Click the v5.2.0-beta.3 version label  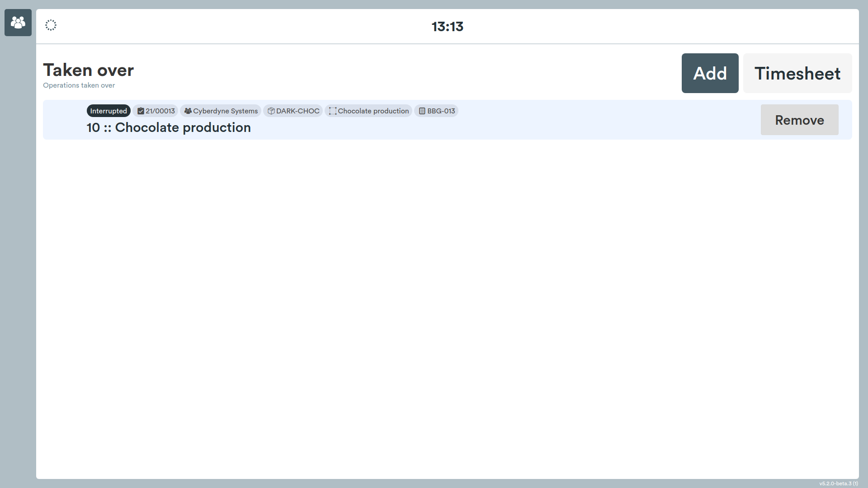coord(839,483)
